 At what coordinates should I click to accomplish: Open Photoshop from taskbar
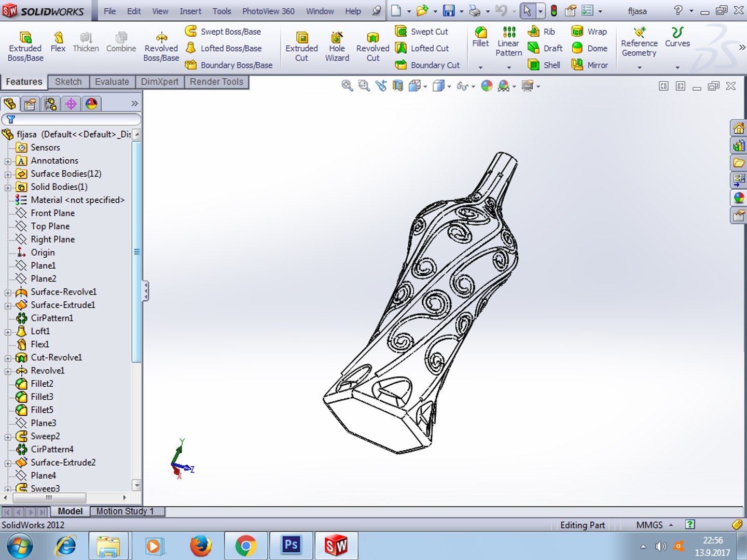click(x=291, y=546)
